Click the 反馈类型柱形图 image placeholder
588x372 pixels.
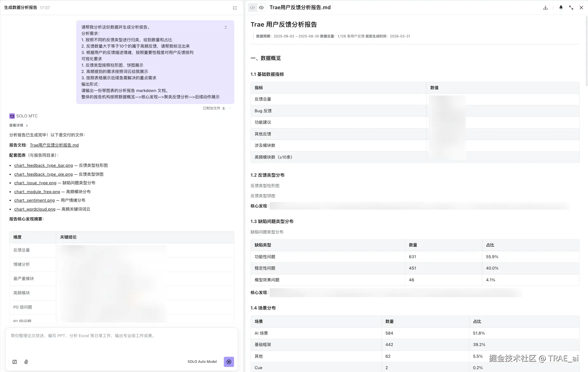tap(265, 186)
